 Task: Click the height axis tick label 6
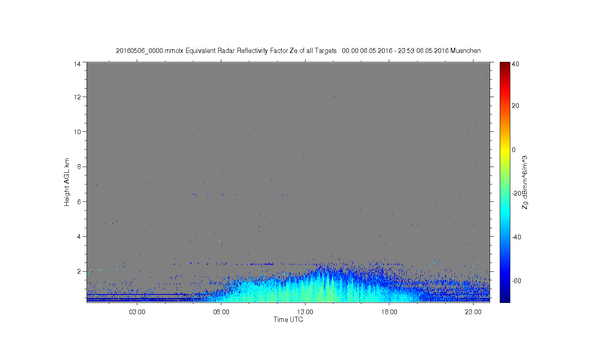(79, 201)
